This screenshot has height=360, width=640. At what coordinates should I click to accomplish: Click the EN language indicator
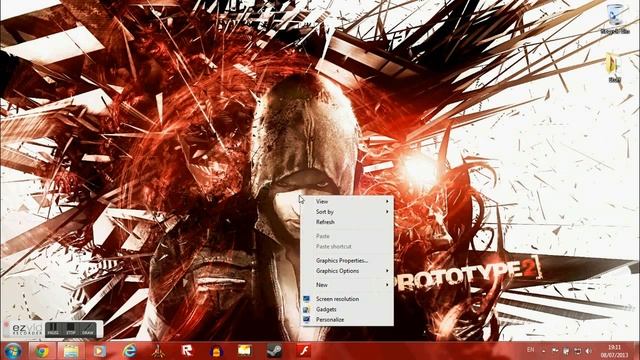(530, 350)
